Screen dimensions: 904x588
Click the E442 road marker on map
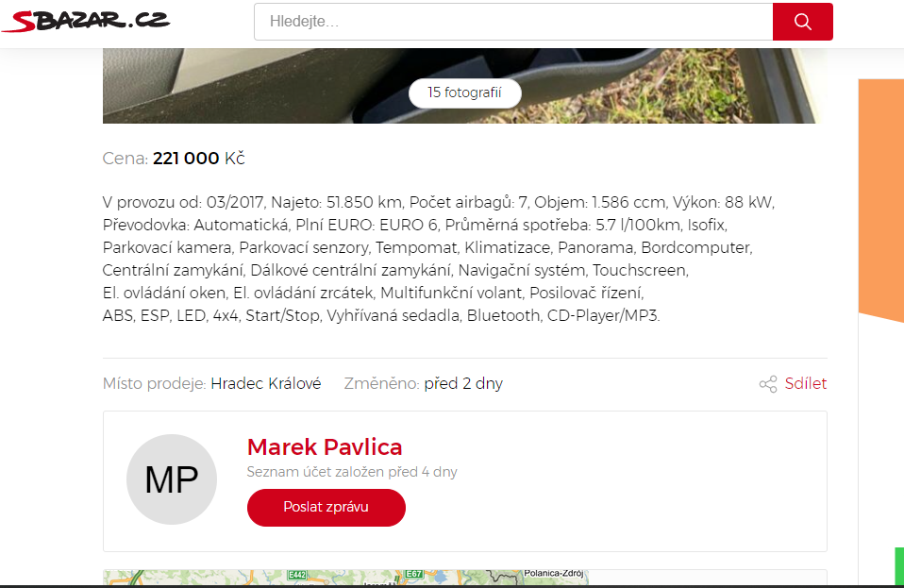pyautogui.click(x=297, y=575)
